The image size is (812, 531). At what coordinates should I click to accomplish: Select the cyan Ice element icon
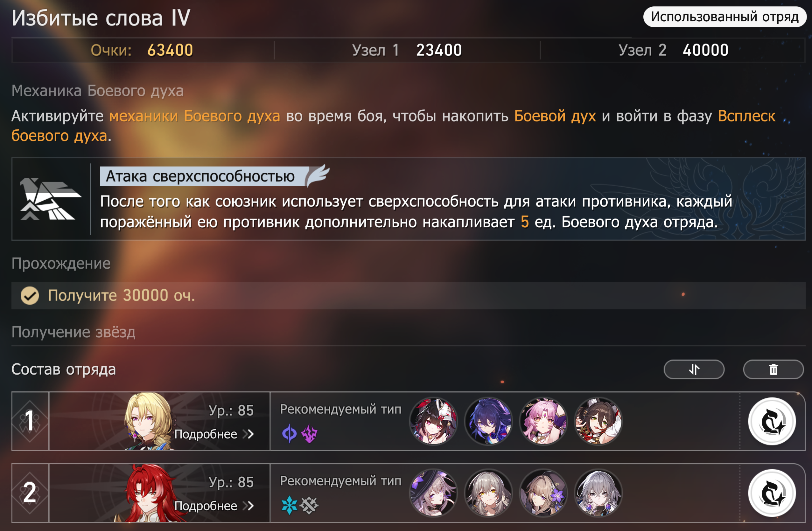(289, 505)
